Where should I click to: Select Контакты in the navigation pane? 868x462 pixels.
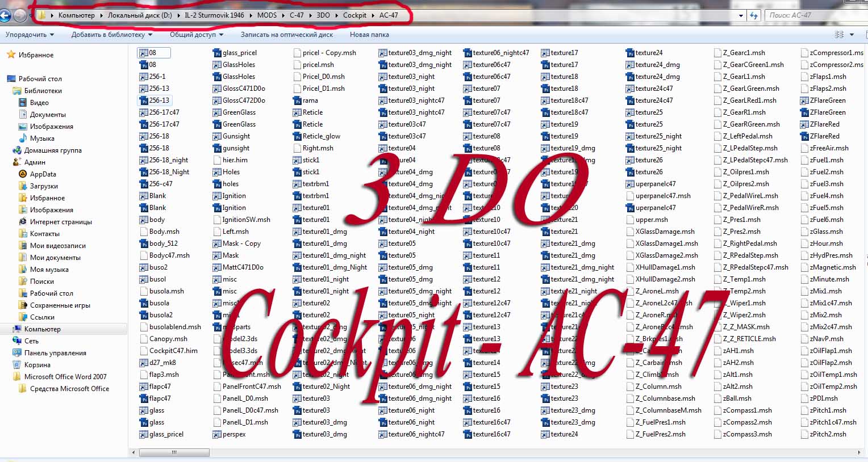[x=45, y=234]
